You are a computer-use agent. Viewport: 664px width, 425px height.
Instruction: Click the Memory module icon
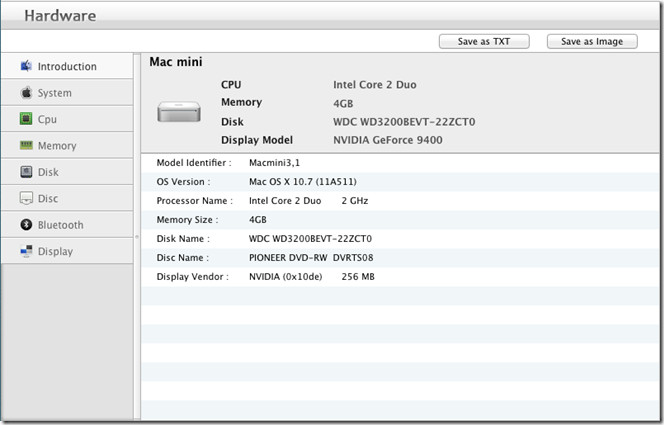coord(27,146)
